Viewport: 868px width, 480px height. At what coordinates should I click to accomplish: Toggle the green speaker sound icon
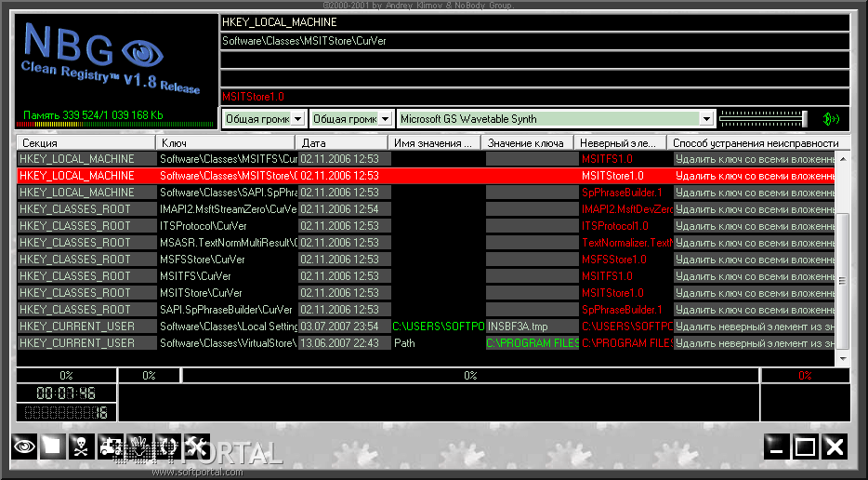(830, 118)
